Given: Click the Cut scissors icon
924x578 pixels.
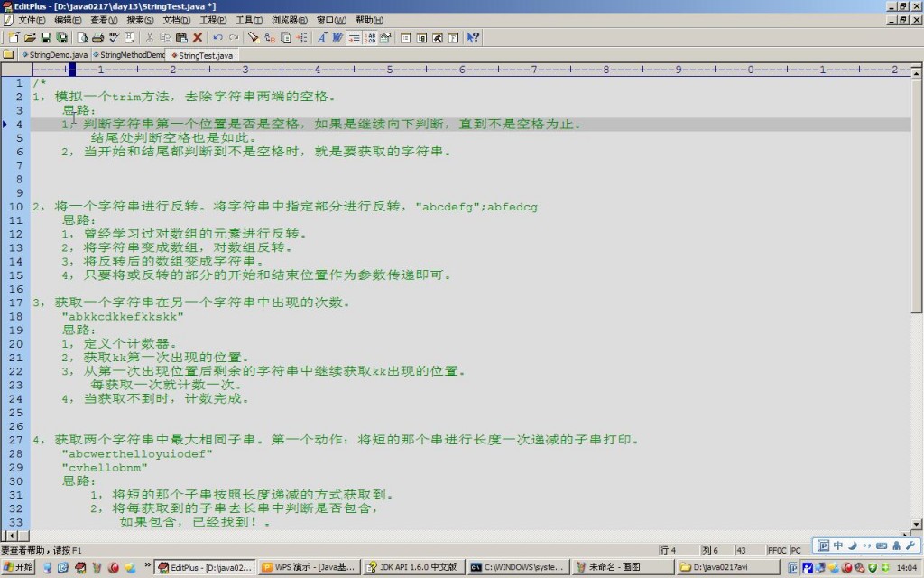Looking at the screenshot, I should pos(150,38).
